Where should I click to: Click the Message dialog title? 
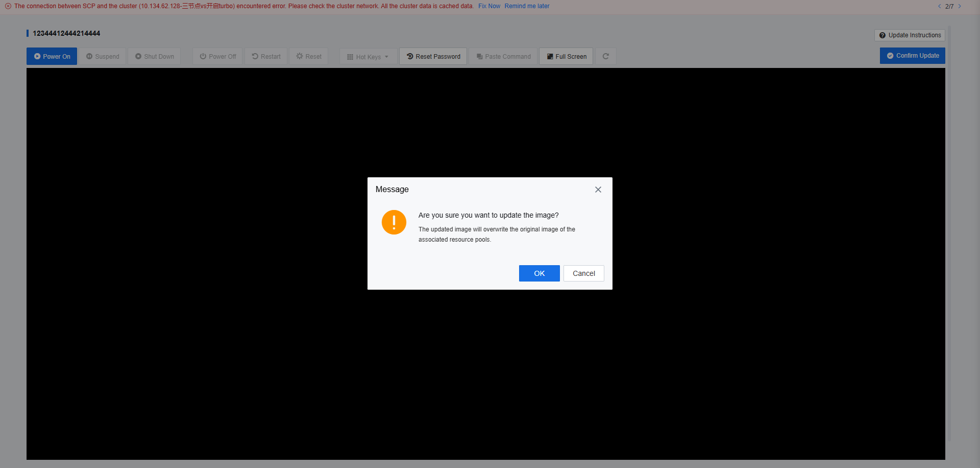[392, 189]
